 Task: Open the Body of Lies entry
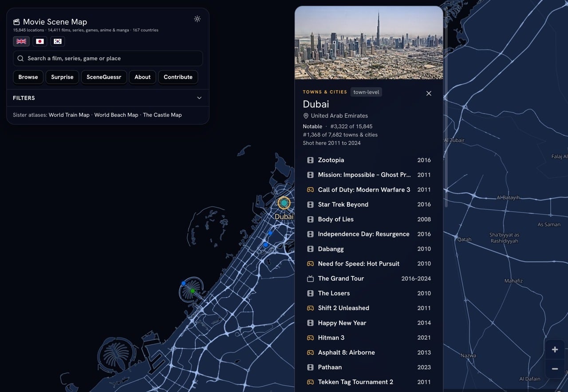(369, 219)
